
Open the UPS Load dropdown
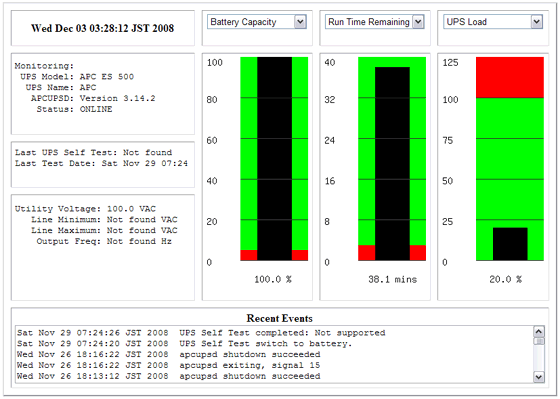tap(493, 22)
